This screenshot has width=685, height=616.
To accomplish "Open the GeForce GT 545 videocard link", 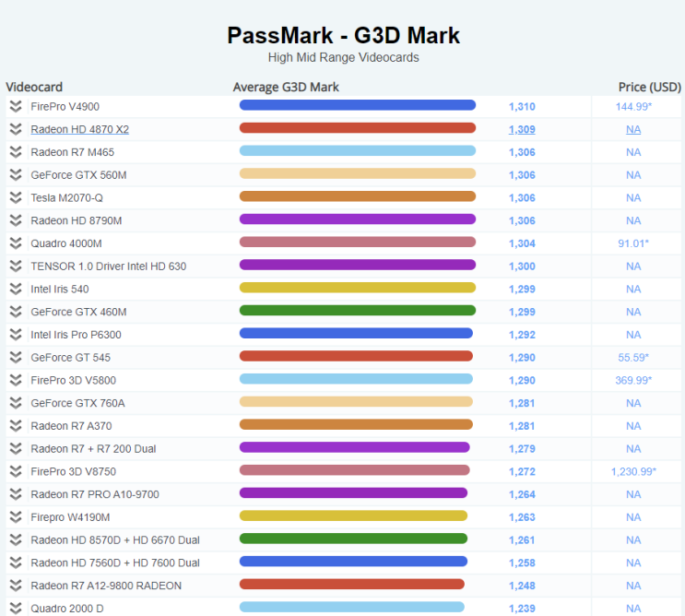I will [x=70, y=358].
